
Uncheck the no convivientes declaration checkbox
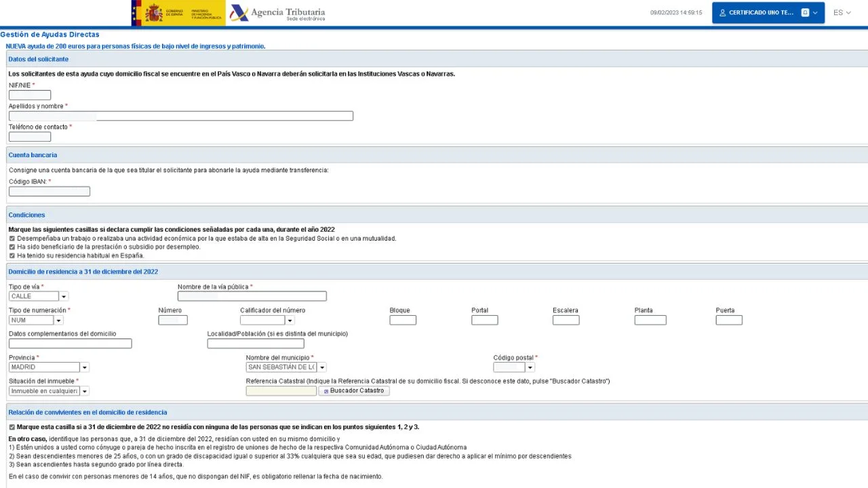[12, 427]
